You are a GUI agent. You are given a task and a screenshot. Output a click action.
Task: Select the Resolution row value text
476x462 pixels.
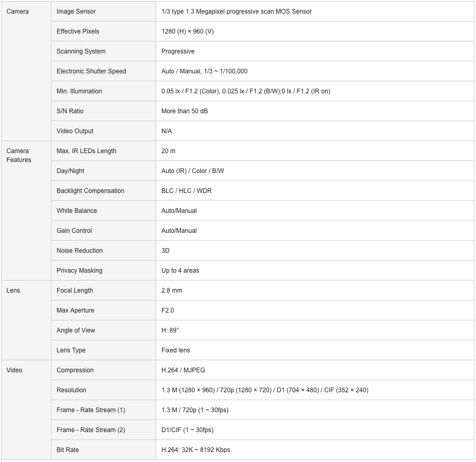(265, 390)
